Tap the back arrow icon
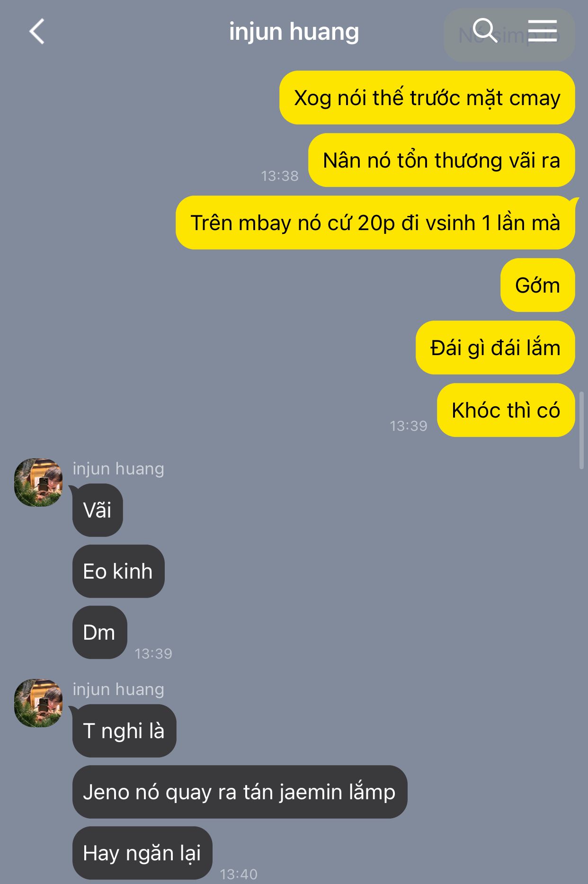The image size is (588, 884). pyautogui.click(x=37, y=32)
